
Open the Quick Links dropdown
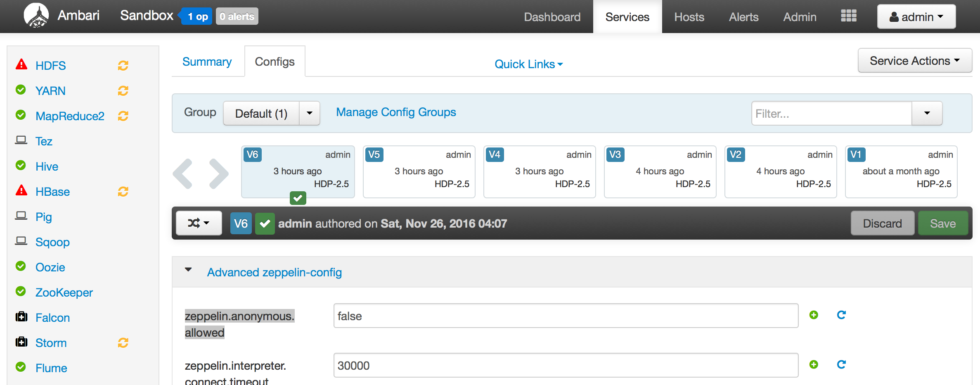(529, 64)
